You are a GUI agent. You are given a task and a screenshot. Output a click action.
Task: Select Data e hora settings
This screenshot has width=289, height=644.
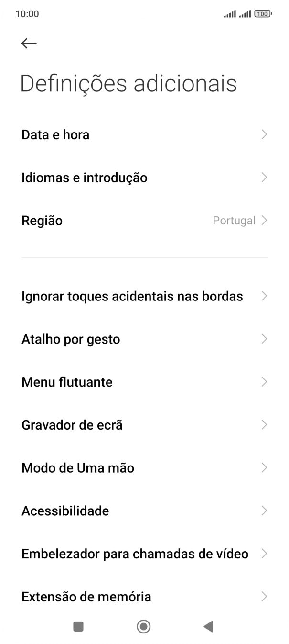tap(55, 134)
